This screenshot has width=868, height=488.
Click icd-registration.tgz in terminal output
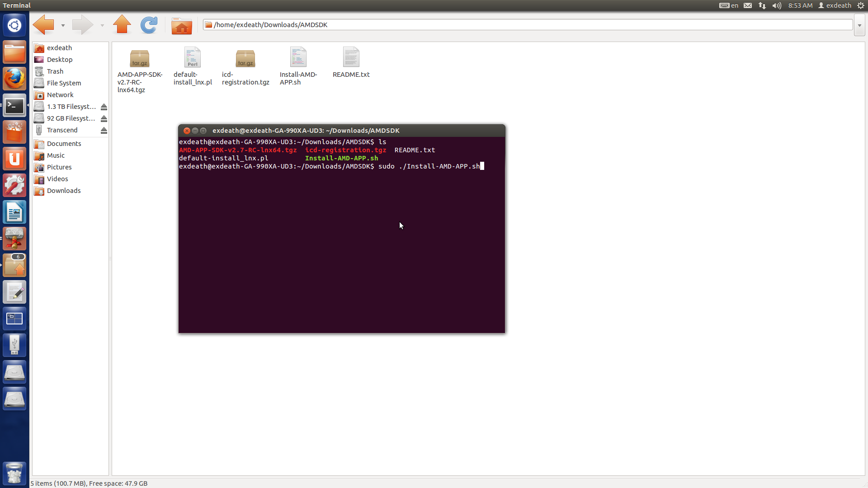pos(345,150)
